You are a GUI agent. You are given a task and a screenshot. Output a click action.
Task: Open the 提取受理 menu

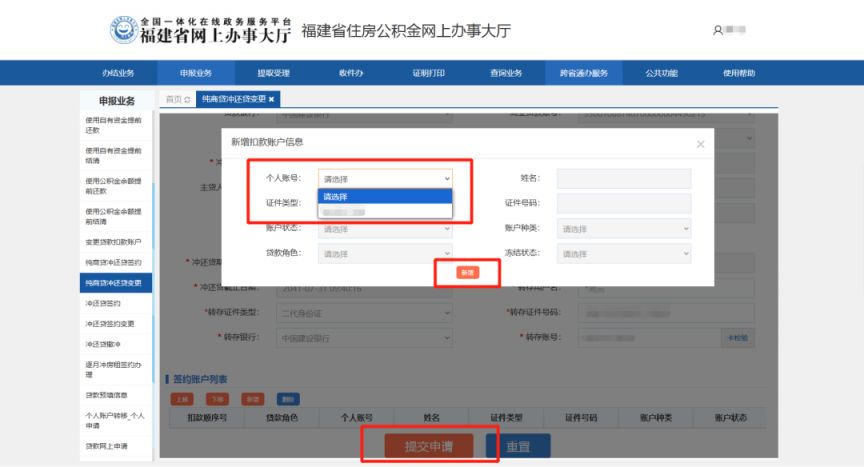[x=273, y=73]
